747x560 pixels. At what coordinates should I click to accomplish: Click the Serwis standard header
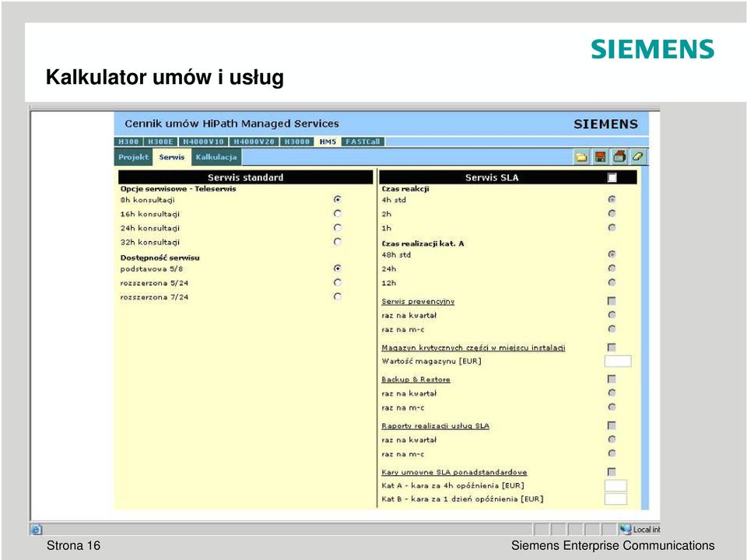[x=245, y=177]
